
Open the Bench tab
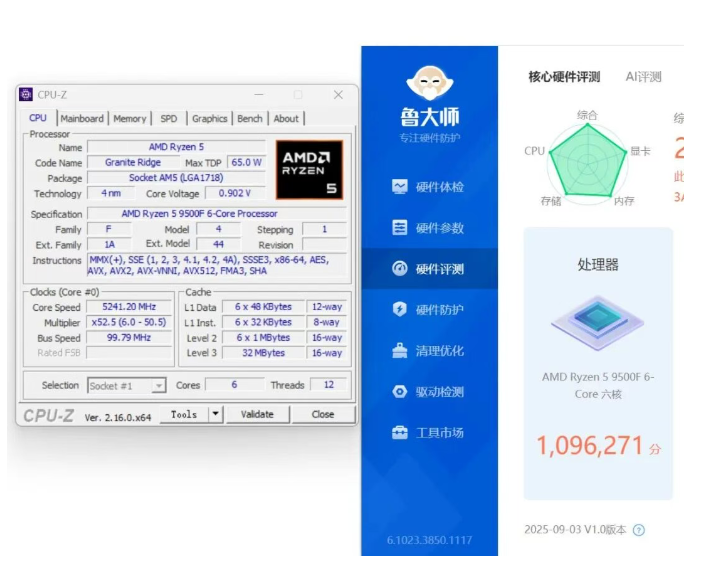(250, 119)
